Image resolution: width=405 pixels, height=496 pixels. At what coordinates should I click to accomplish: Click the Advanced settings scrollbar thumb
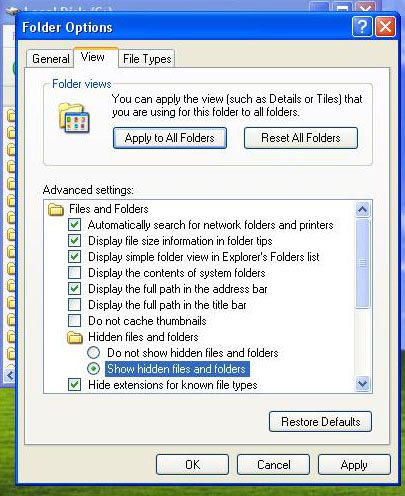click(362, 263)
